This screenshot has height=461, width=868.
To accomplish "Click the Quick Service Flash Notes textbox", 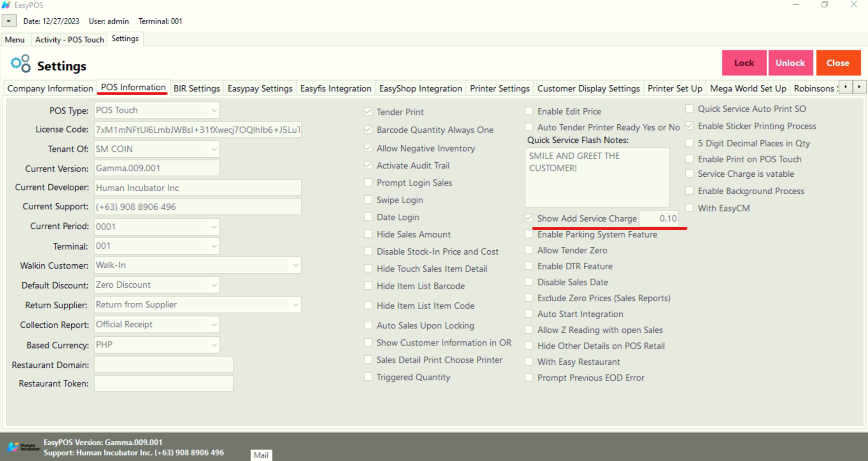I will 597,177.
